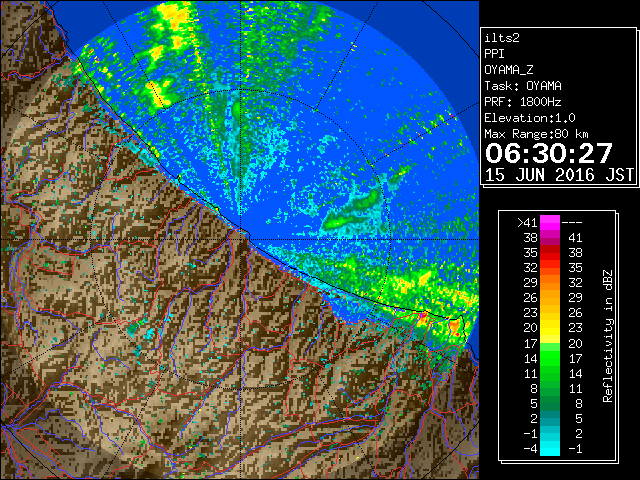
Task: Click the radar center at crosshair intersection
Action: click(241, 239)
